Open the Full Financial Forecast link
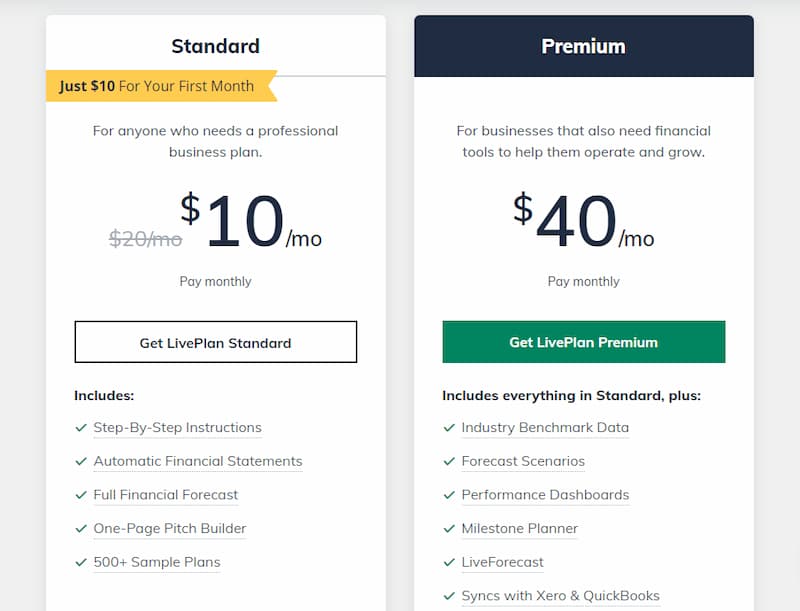 click(x=166, y=495)
